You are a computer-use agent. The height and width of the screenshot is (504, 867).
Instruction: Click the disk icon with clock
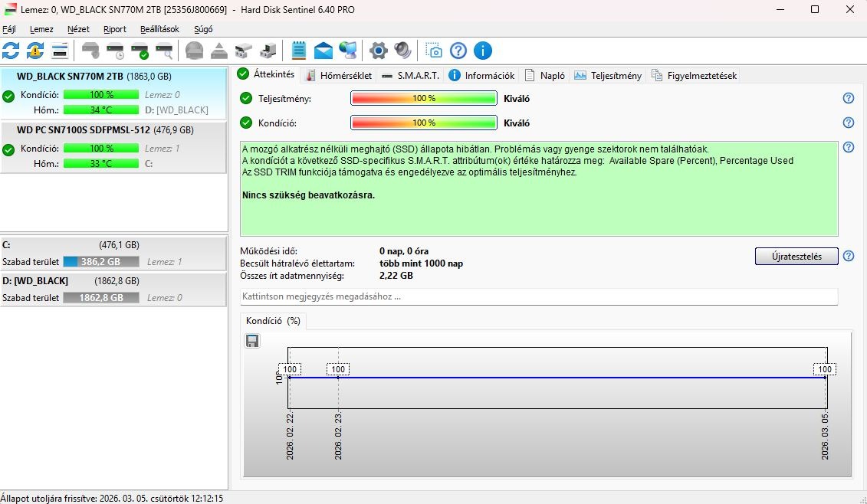coord(115,51)
